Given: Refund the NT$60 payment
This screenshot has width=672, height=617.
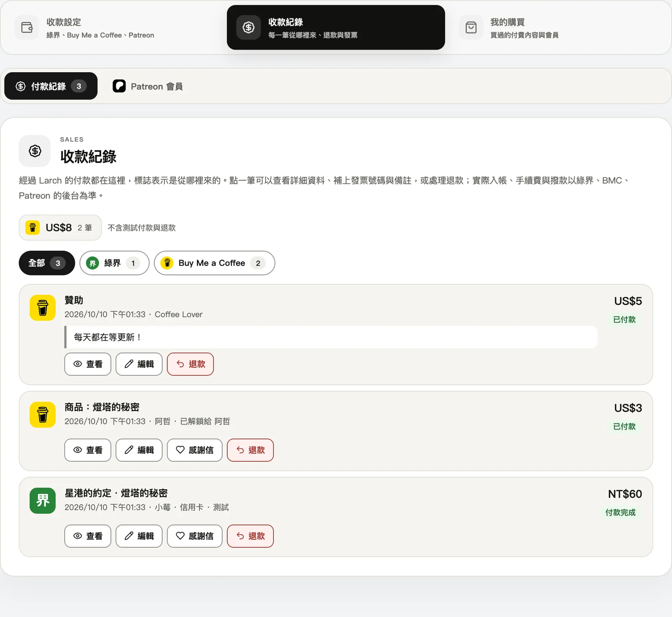Looking at the screenshot, I should (x=250, y=536).
